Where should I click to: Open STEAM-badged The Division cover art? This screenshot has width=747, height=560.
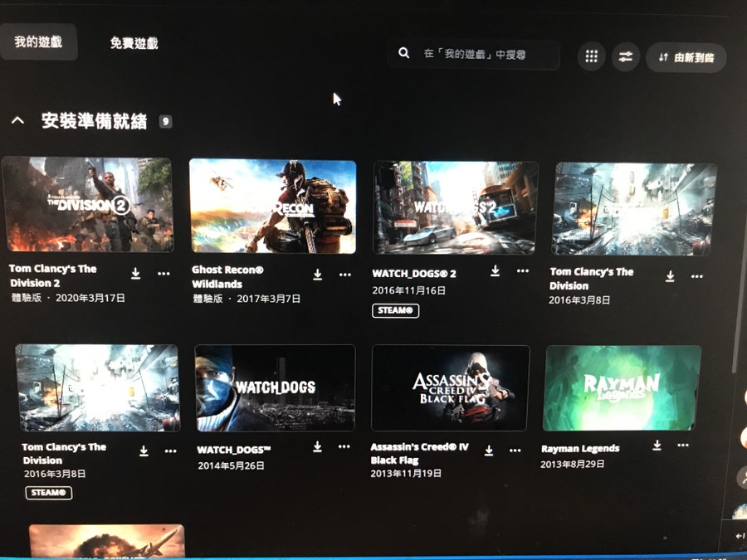[98, 387]
